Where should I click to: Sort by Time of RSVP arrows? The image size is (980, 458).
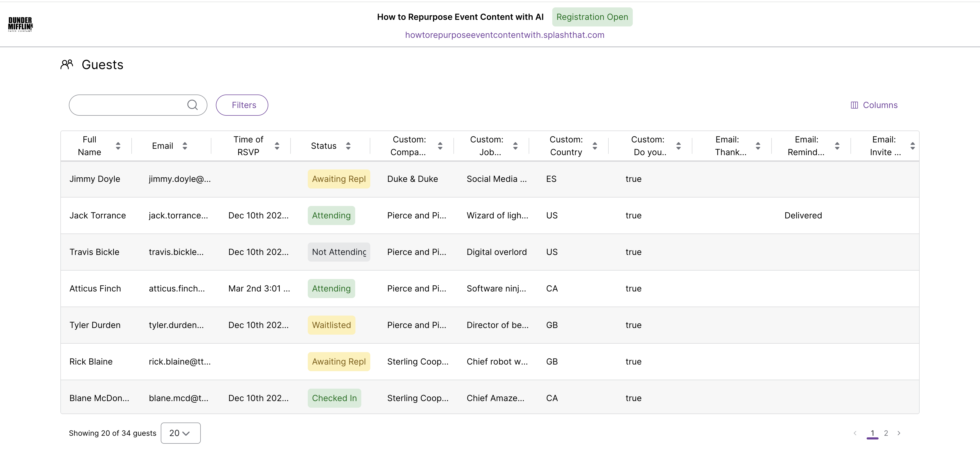[x=277, y=146]
